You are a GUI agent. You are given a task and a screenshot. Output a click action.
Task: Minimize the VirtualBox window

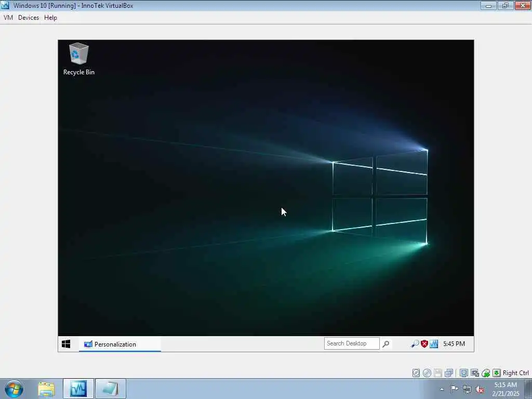[488, 6]
